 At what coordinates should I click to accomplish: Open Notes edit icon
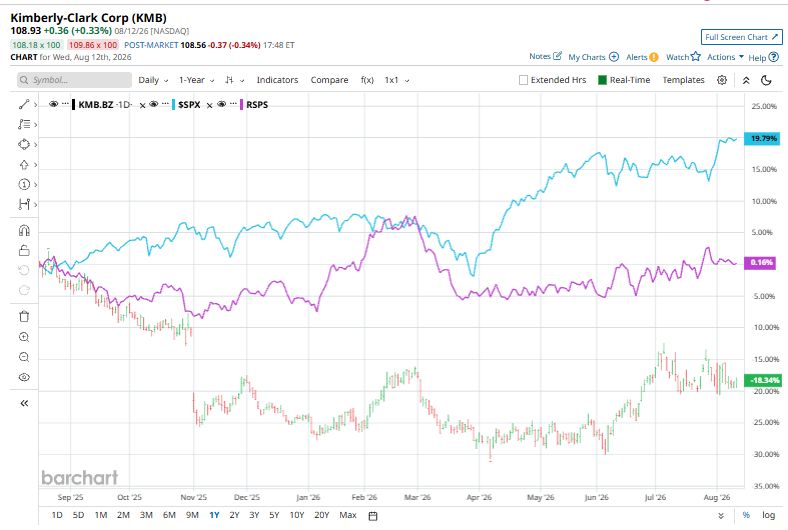(x=557, y=56)
